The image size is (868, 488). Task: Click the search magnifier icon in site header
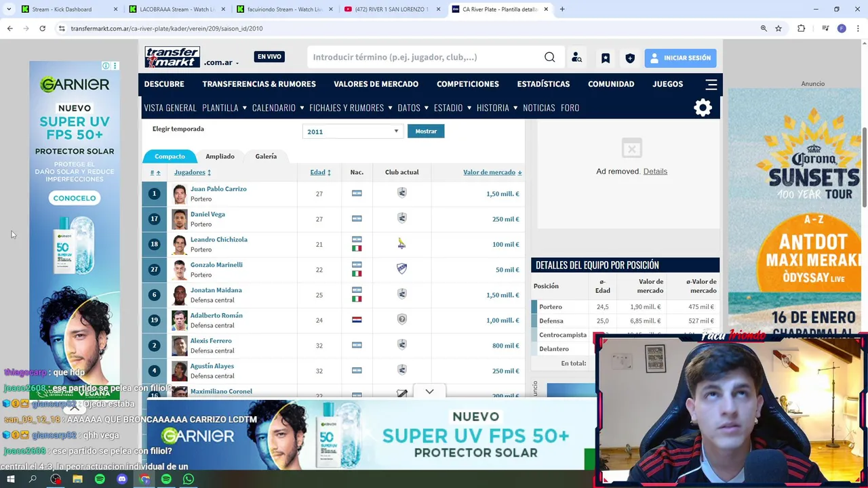(x=550, y=57)
